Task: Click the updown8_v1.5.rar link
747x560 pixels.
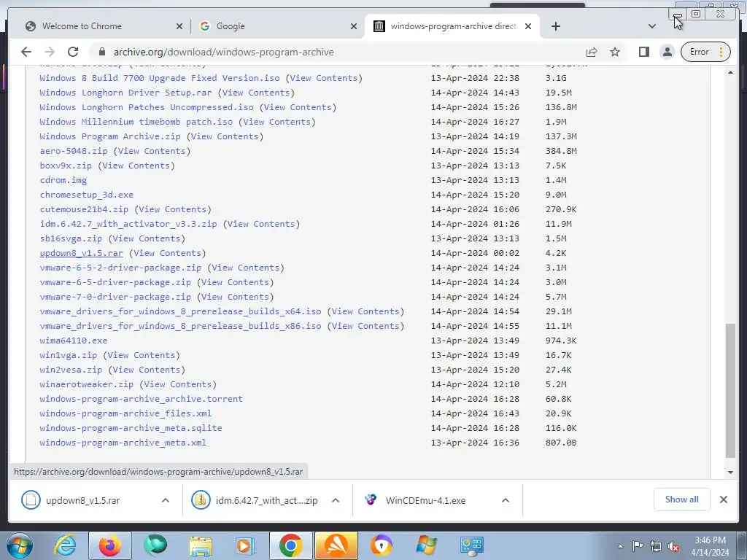Action: point(82,253)
